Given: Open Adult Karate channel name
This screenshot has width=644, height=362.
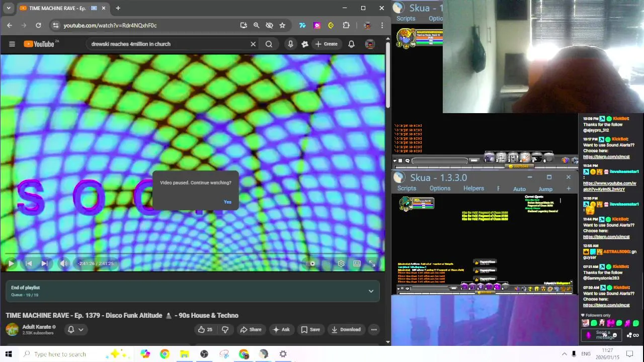Looking at the screenshot, I should pos(36,327).
